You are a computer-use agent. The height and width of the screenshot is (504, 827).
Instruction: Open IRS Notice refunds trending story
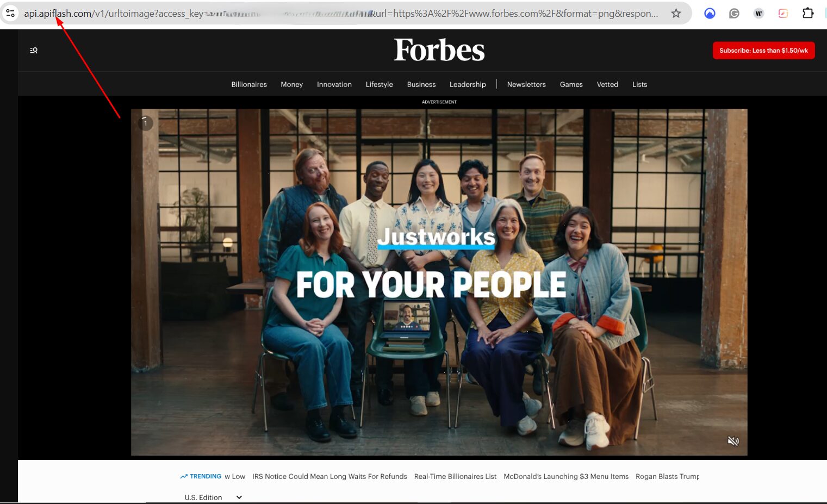329,476
